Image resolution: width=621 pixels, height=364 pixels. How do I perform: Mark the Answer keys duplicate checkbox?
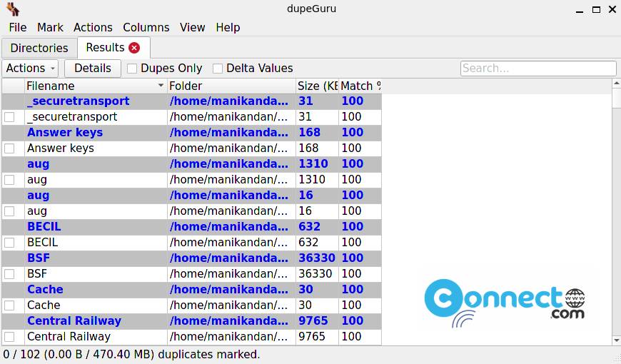tap(9, 148)
